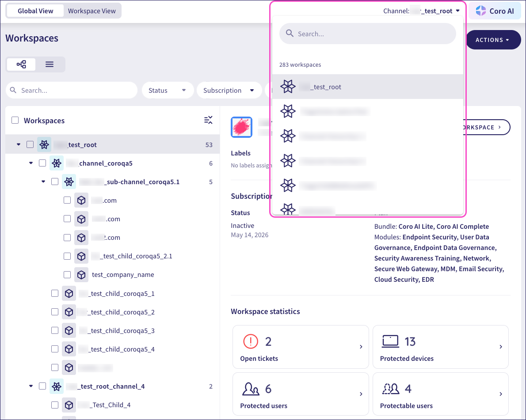Click the Coro AI logo icon
This screenshot has width=526, height=420.
[x=481, y=11]
